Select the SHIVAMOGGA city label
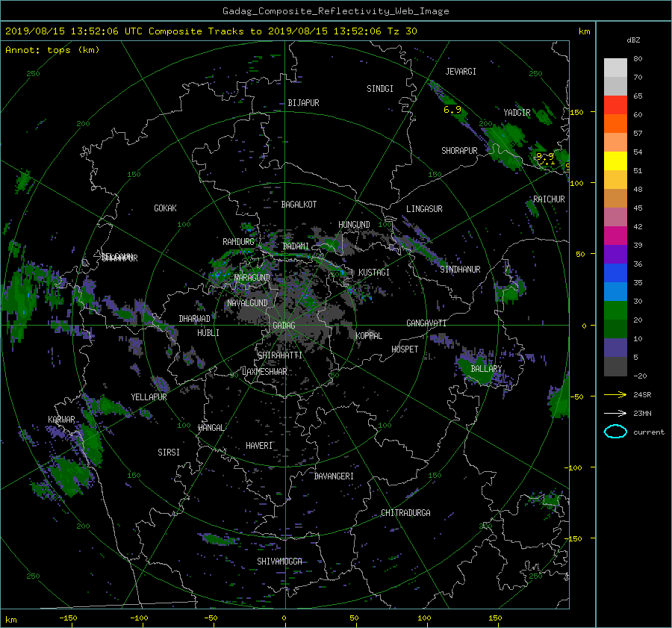Screen dimensions: 672x628 pos(279,562)
